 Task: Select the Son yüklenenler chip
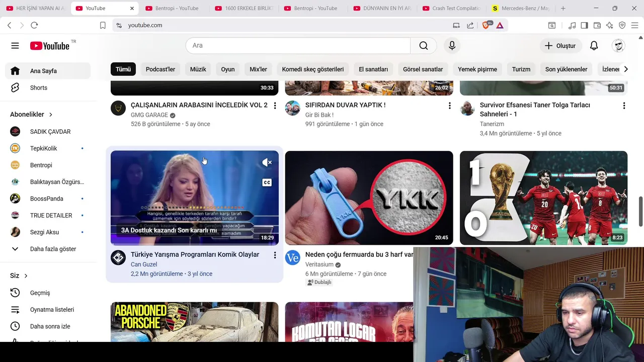566,69
